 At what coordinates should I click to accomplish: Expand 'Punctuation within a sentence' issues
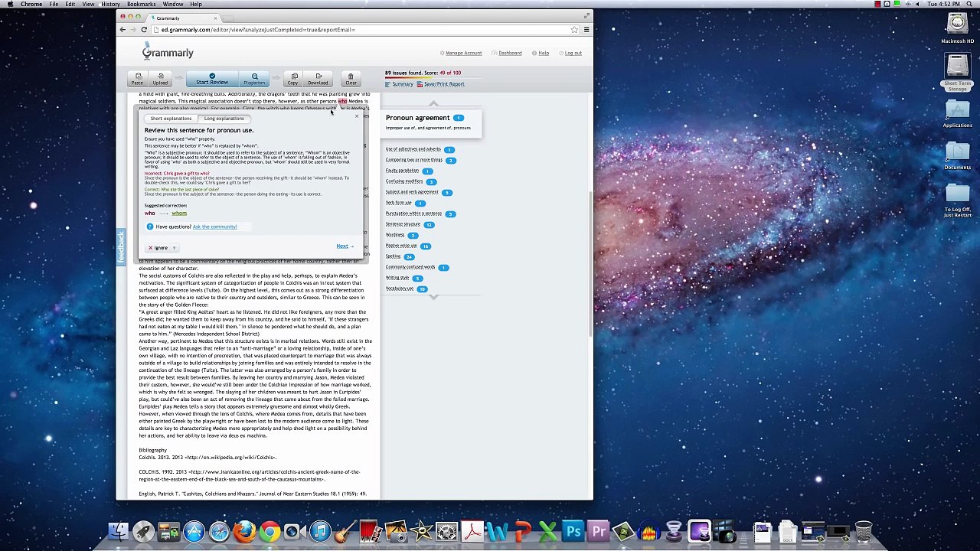click(x=413, y=214)
